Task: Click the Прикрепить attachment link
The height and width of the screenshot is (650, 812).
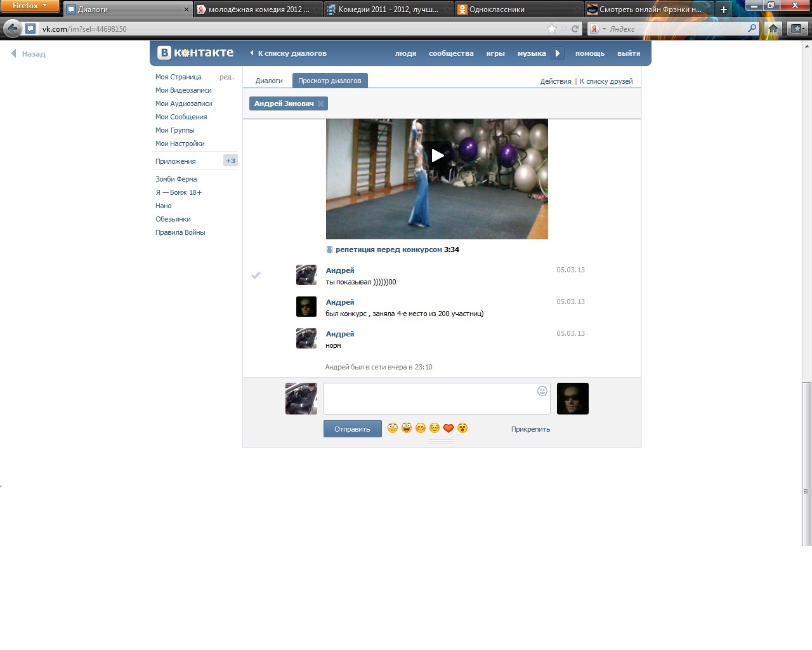Action: coord(530,429)
